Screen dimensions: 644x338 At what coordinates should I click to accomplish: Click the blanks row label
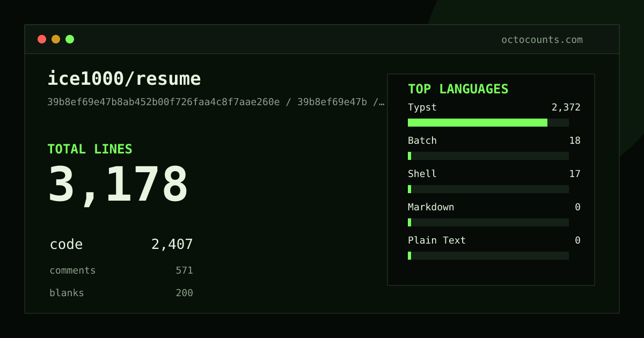point(67,293)
